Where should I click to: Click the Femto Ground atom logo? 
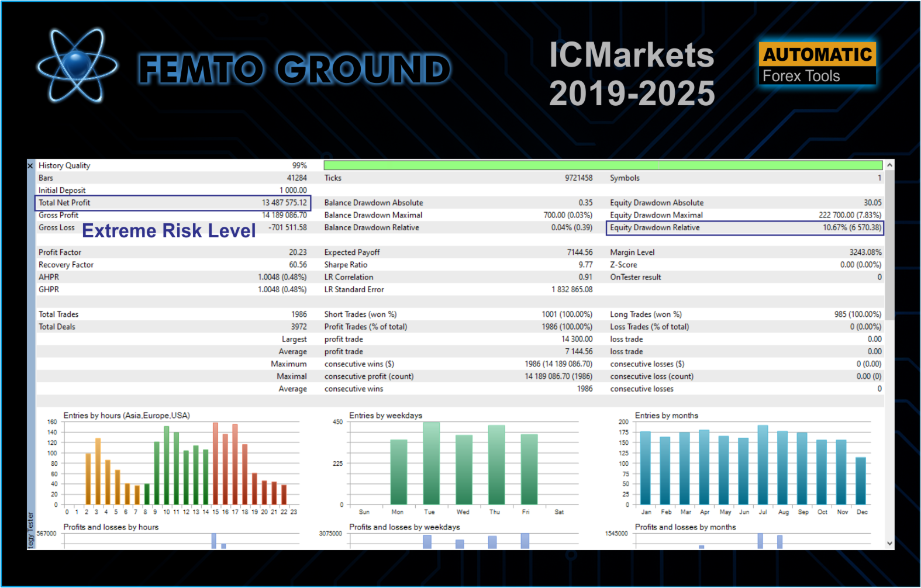click(77, 65)
